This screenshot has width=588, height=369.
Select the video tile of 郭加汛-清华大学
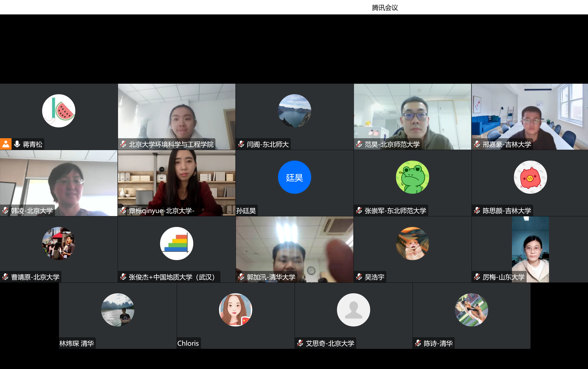pyautogui.click(x=295, y=249)
